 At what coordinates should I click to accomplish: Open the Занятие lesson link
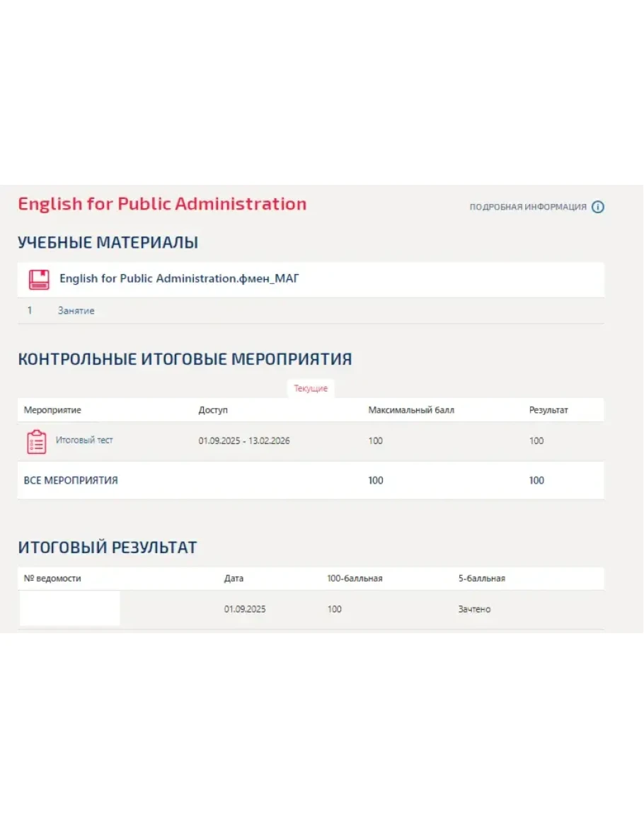[76, 311]
